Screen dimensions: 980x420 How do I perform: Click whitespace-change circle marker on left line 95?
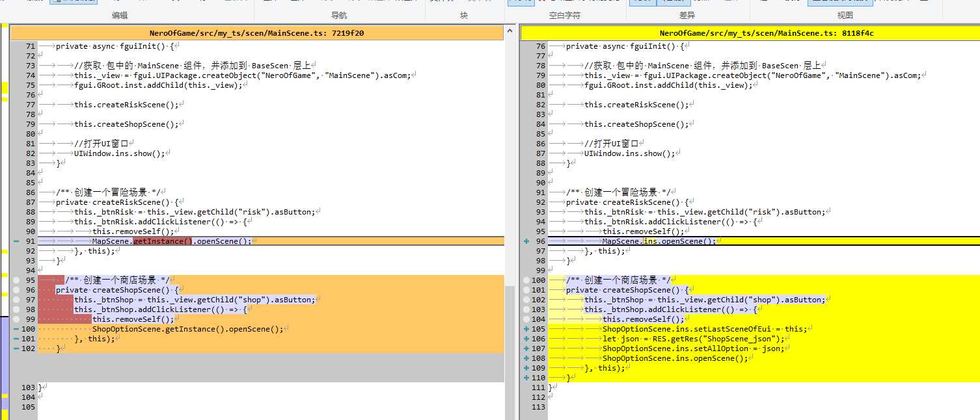click(16, 280)
